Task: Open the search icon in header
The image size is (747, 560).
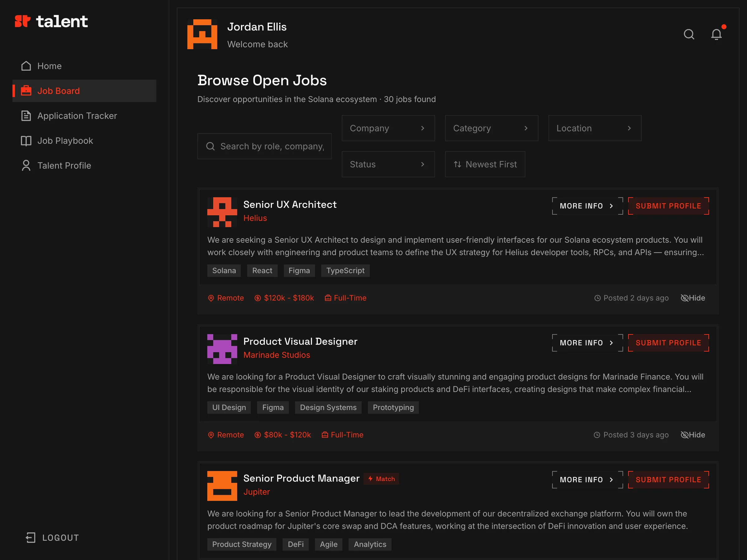Action: tap(689, 35)
